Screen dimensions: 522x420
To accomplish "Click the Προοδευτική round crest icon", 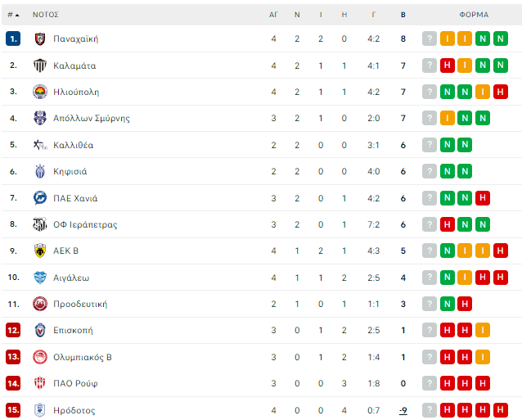I will tap(40, 304).
